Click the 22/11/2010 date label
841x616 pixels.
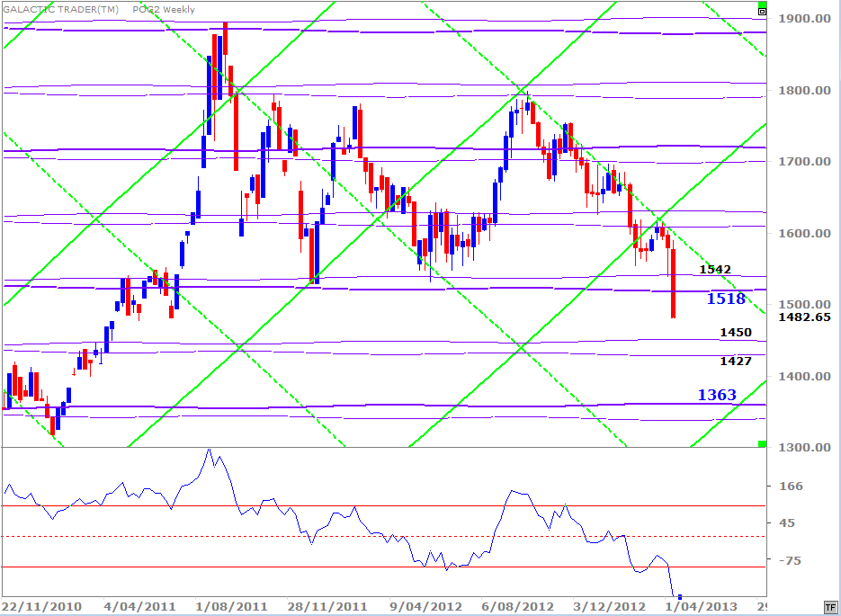coord(41,607)
